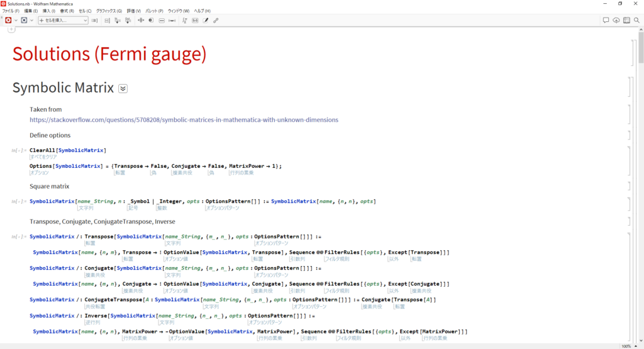Image resolution: width=644 pixels, height=349 pixels.
Task: Open the chat bubble icon at top right
Action: pos(606,20)
